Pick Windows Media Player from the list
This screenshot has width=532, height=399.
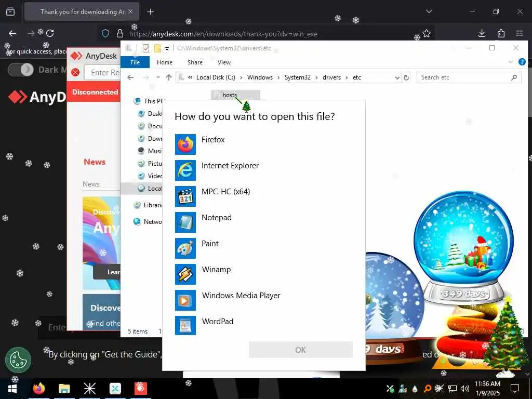(x=263, y=300)
